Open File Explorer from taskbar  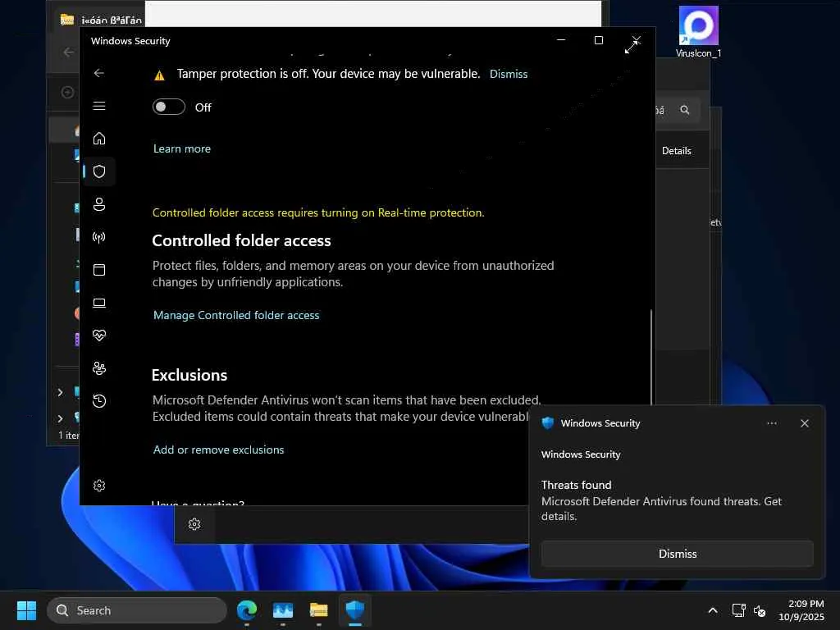coord(319,609)
